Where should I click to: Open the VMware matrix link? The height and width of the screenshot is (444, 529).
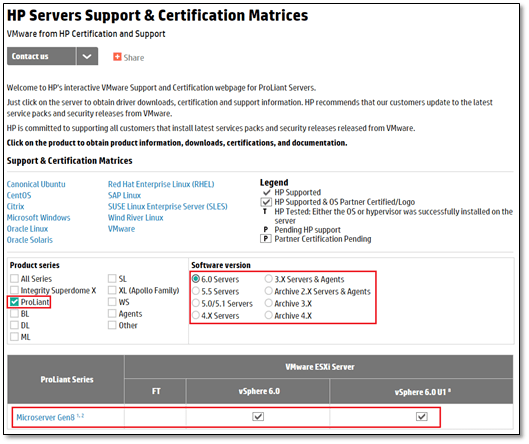point(121,229)
